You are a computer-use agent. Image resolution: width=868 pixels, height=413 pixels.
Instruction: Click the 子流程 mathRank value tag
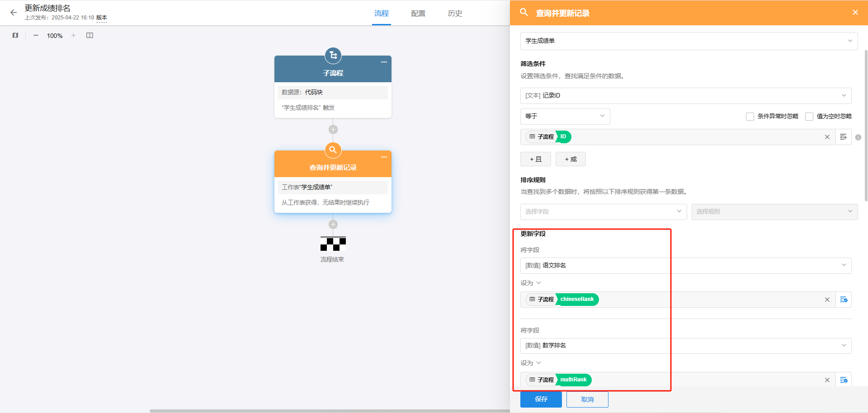(558, 380)
